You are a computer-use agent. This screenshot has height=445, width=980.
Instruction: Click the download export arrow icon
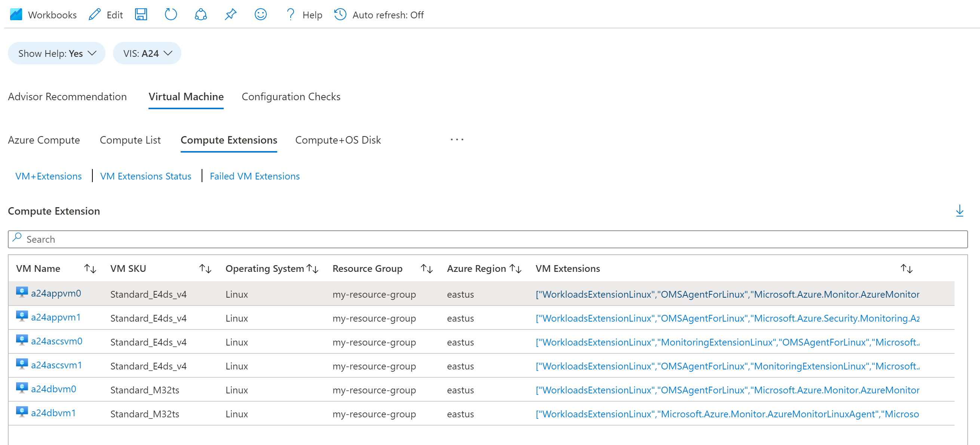959,210
